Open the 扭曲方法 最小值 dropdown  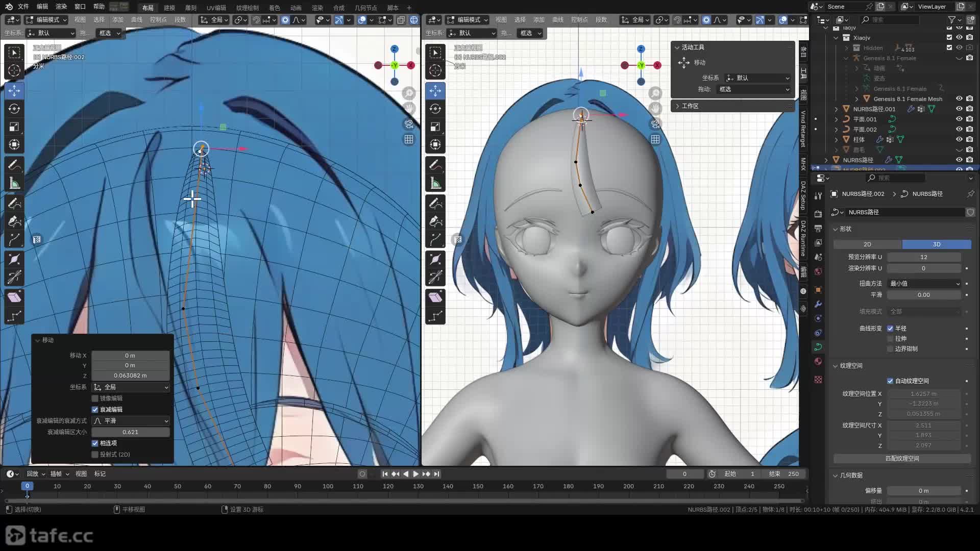(x=924, y=284)
